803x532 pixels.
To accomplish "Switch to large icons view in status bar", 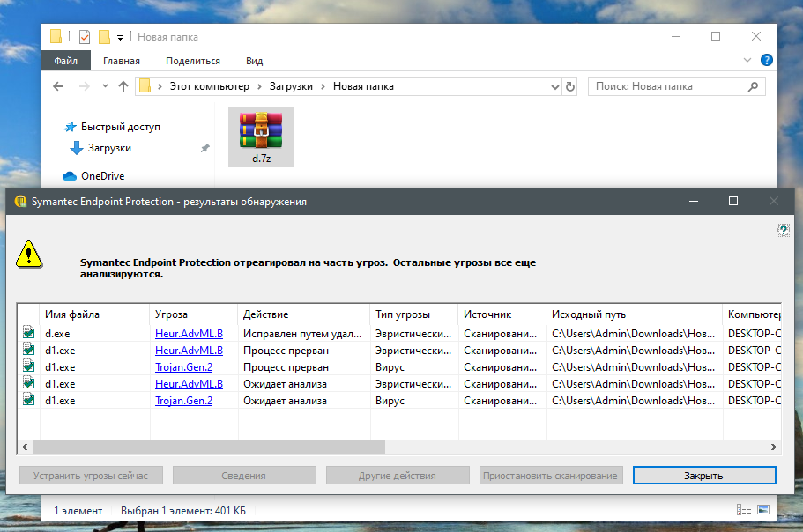I will 763,509.
